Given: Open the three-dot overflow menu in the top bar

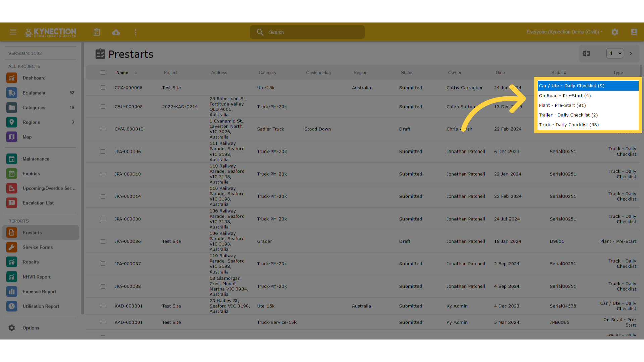Looking at the screenshot, I should pos(136,32).
